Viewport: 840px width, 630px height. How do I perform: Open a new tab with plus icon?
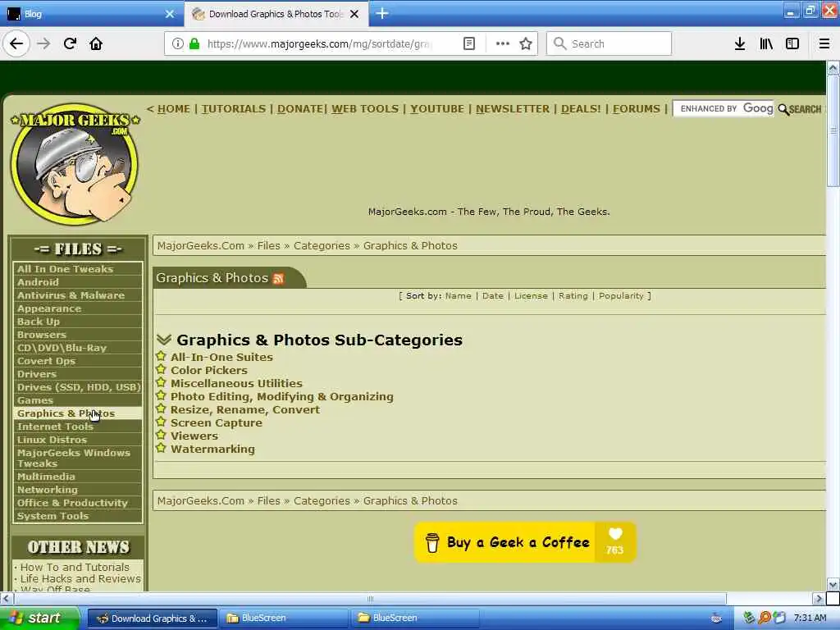point(382,13)
